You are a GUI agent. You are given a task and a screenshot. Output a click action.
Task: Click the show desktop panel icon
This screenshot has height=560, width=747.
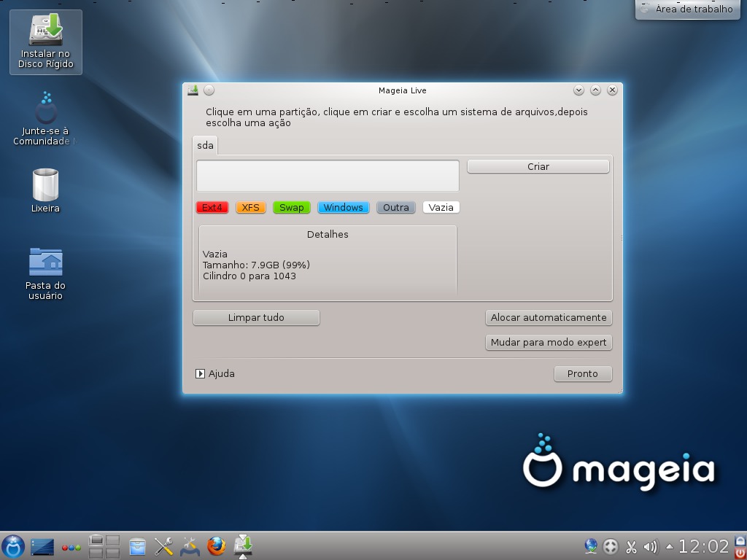pos(42,547)
